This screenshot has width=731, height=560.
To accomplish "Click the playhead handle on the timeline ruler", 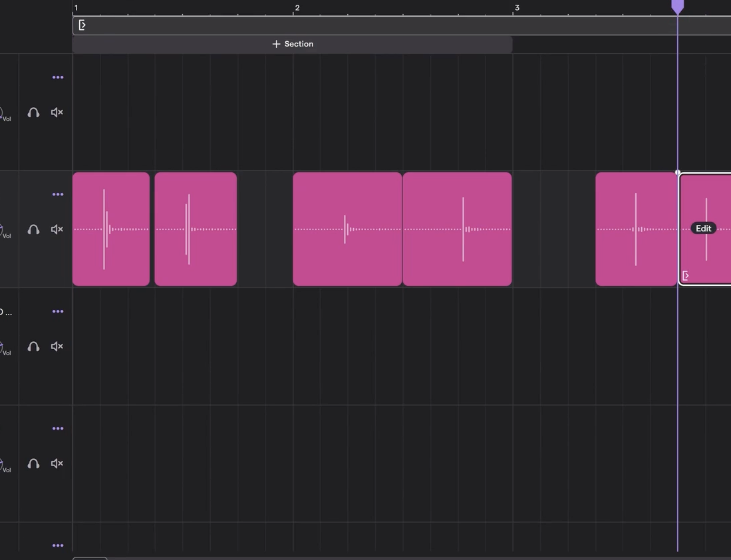I will click(x=677, y=7).
